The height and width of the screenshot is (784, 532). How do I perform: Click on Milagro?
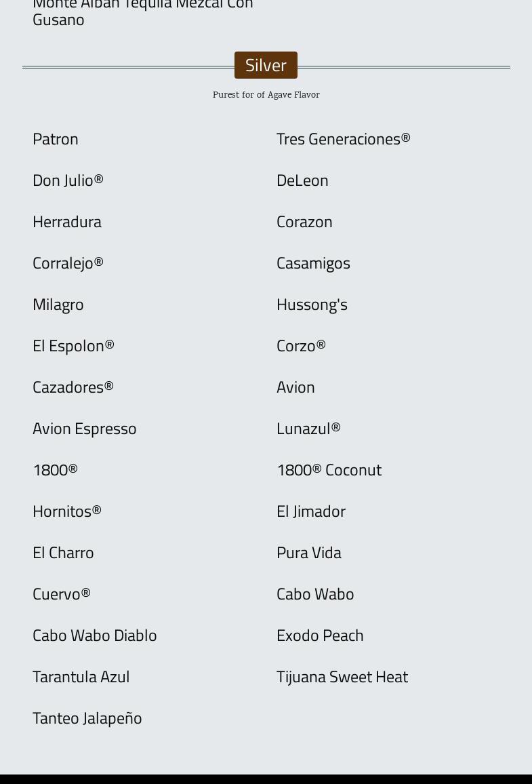click(x=58, y=305)
